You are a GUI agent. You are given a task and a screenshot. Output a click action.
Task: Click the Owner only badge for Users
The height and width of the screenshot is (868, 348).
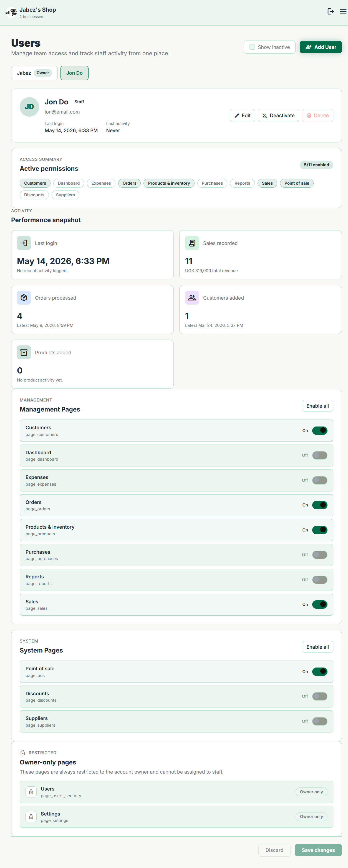click(x=311, y=792)
